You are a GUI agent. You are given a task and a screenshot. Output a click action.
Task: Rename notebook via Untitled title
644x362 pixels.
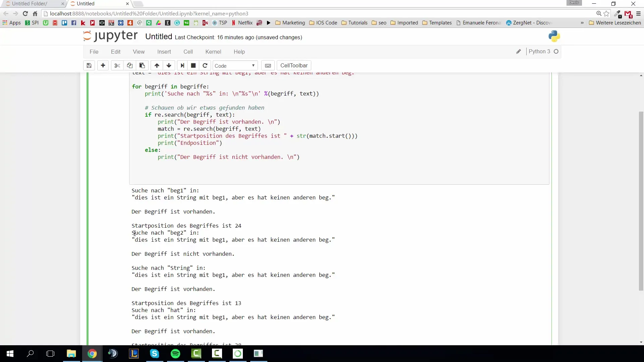159,37
